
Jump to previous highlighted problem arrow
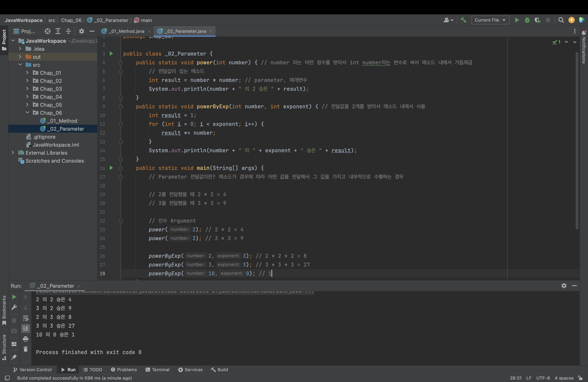(x=566, y=42)
